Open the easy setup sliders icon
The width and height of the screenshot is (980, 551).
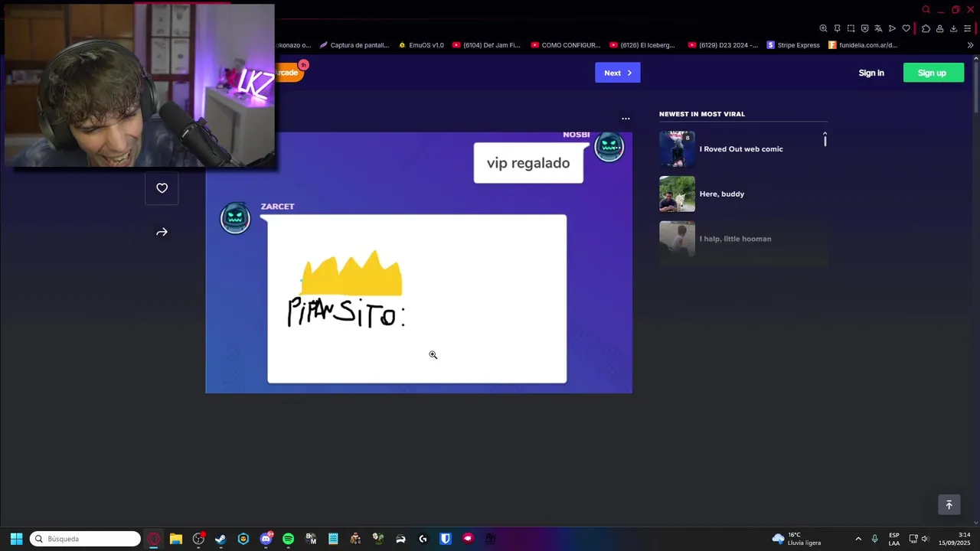coord(967,28)
